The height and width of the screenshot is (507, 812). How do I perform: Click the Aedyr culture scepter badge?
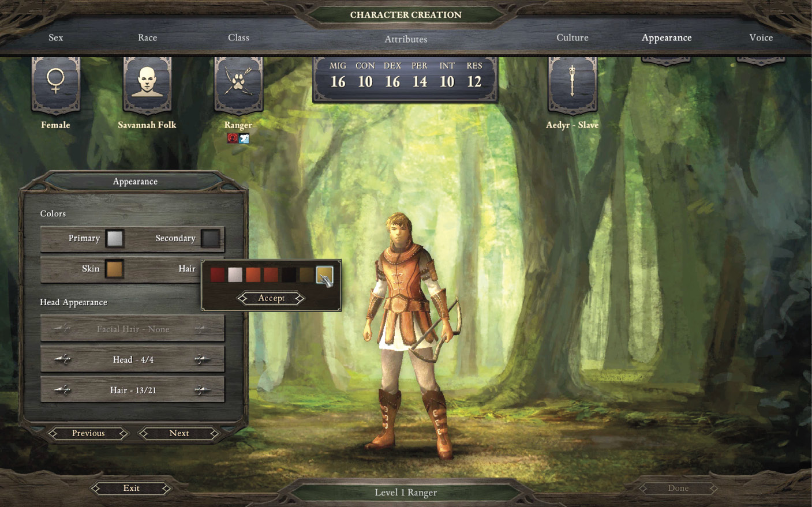[572, 84]
